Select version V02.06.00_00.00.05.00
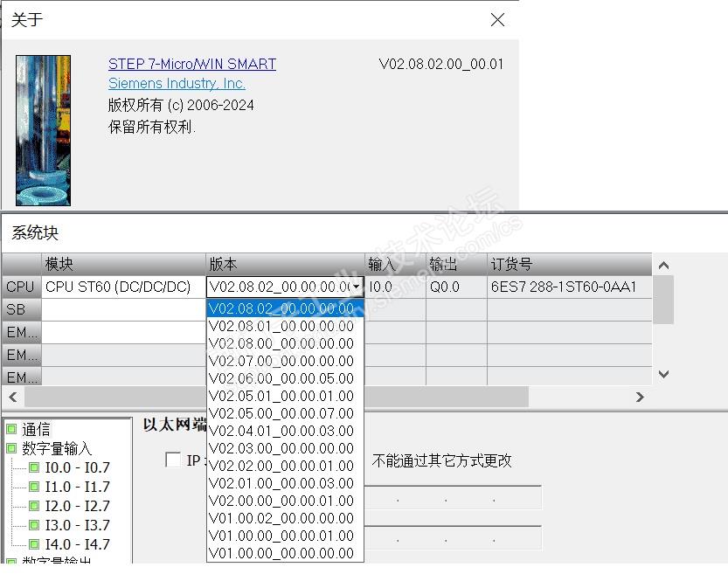This screenshot has width=728, height=581. click(285, 378)
